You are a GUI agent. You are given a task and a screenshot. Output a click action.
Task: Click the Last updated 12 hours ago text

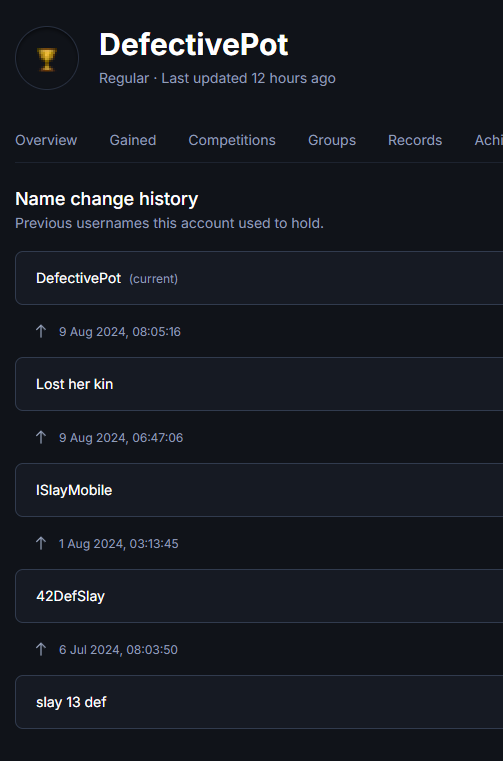248,78
